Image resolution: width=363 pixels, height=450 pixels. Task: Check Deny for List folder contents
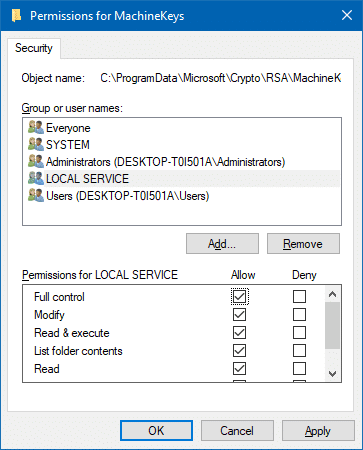[299, 350]
